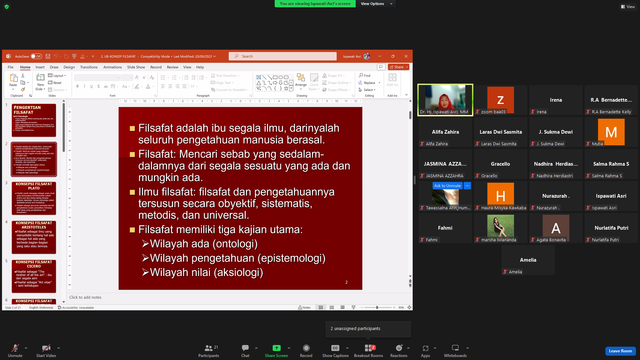Click the Add-ins icon
640x360 pixels.
[392, 78]
